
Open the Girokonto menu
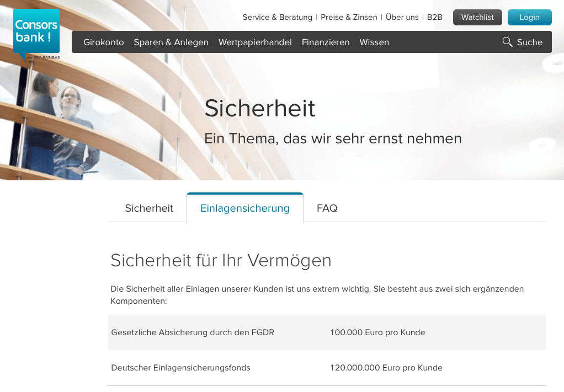click(104, 42)
